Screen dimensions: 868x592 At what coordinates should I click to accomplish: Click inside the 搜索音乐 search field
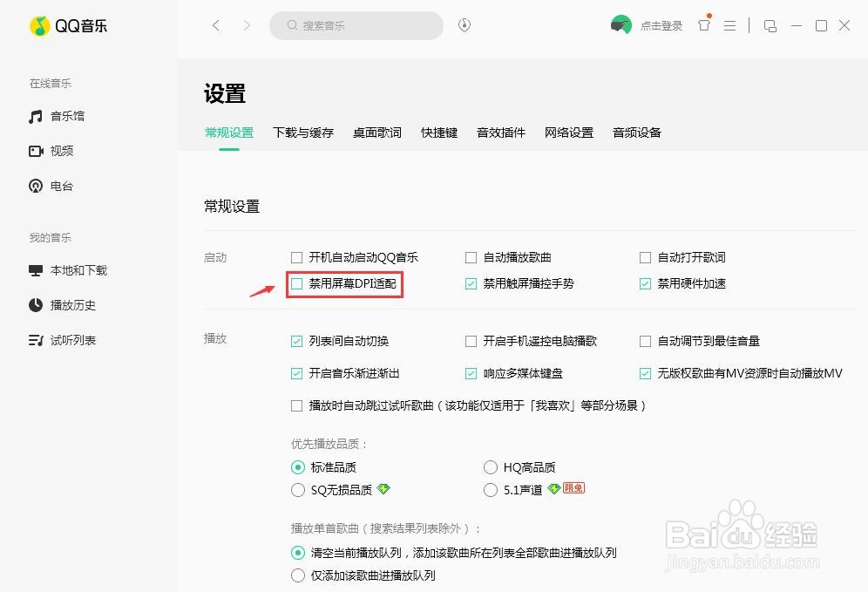[x=356, y=25]
